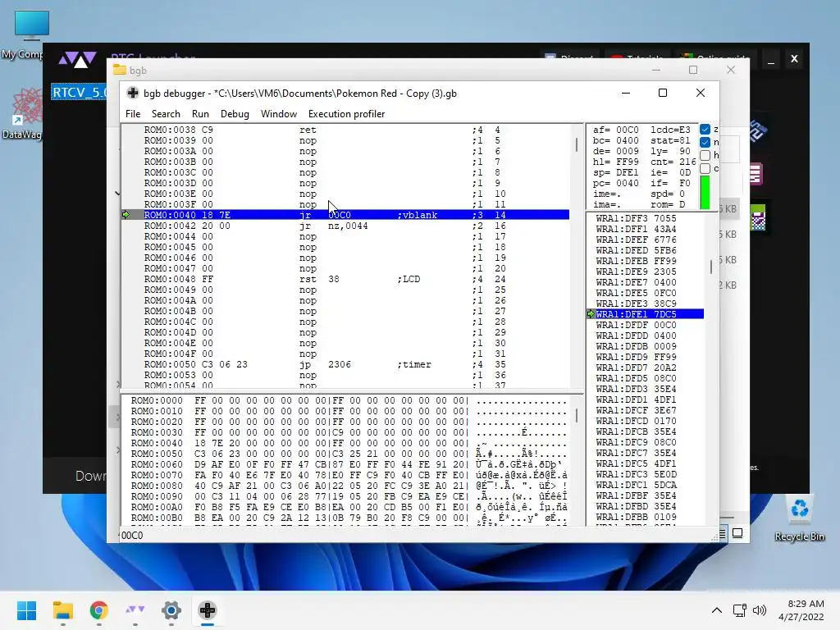Select stack entry WRA1:DFC1 5DCA
The image size is (840, 630).
pyautogui.click(x=636, y=485)
